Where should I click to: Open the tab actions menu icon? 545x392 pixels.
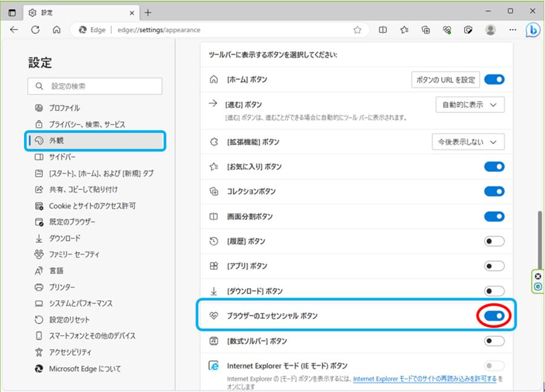(x=12, y=13)
